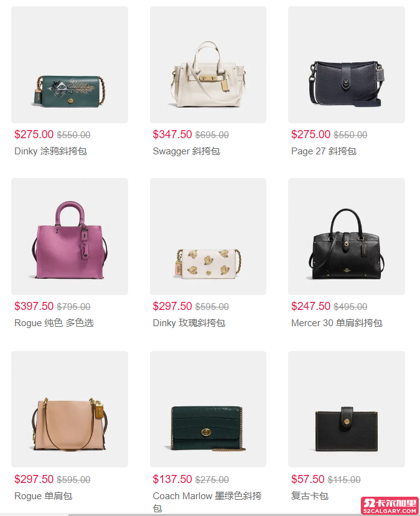Open the dark green Marlow bag image
Screen dimensions: 420x516
point(208,409)
